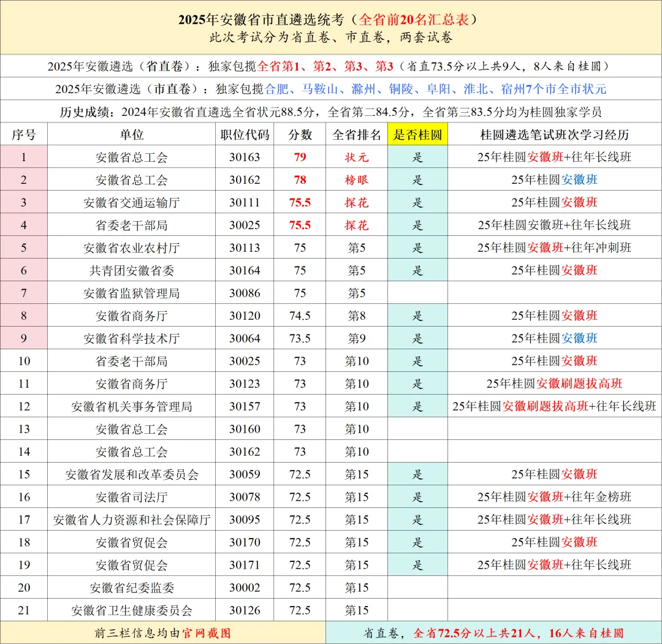Select 安徽省监狱管理局 unit cell
Image resolution: width=662 pixels, height=644 pixels.
(x=131, y=293)
